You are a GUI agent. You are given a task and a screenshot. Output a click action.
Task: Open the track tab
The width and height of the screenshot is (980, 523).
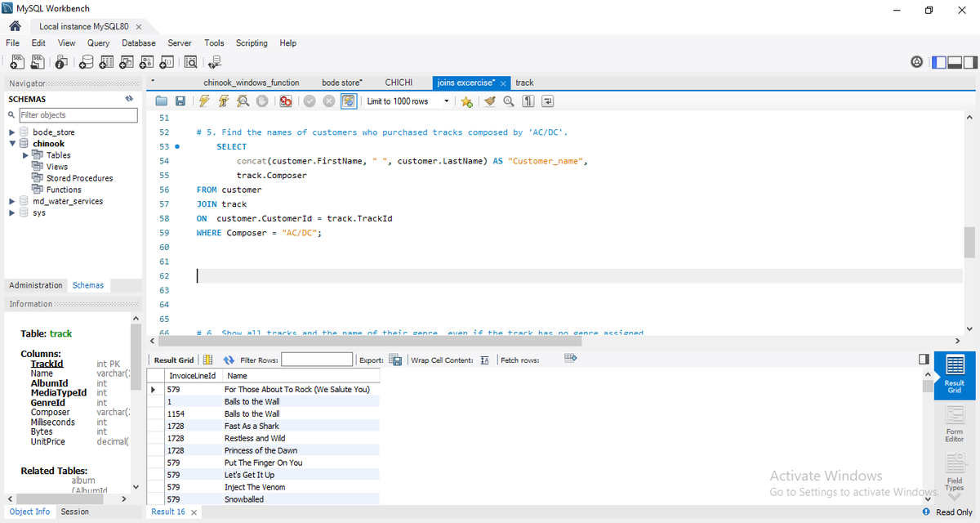pyautogui.click(x=524, y=83)
